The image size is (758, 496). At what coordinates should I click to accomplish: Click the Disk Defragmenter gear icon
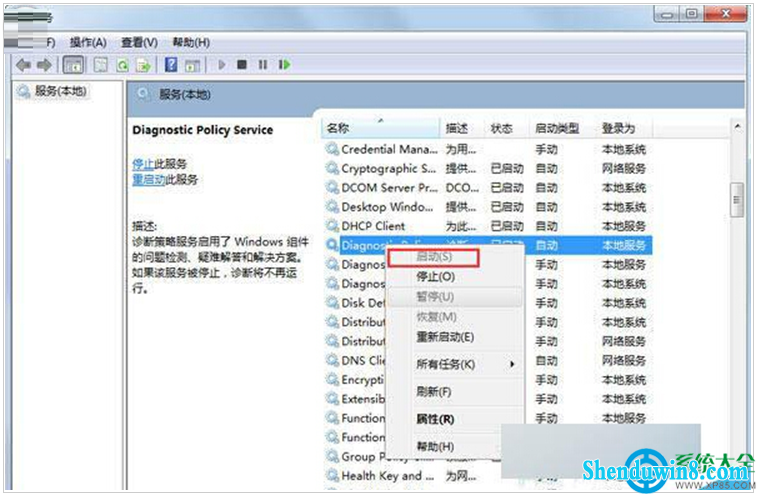332,302
